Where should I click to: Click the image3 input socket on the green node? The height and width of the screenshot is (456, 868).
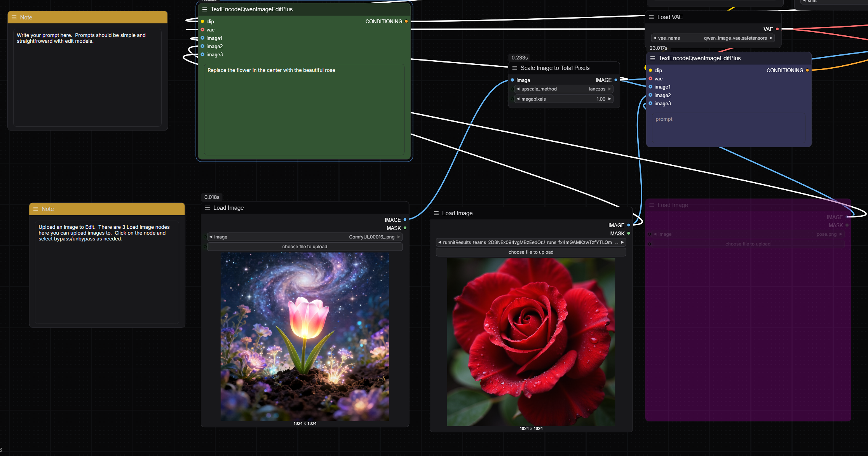[202, 54]
